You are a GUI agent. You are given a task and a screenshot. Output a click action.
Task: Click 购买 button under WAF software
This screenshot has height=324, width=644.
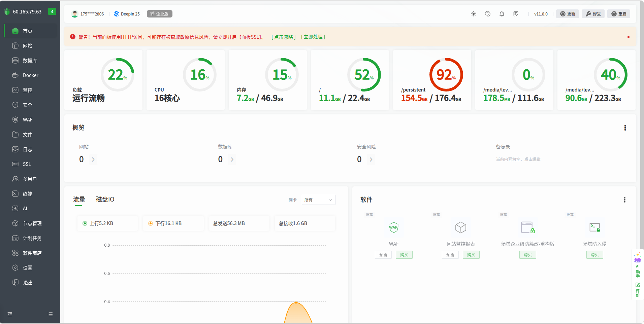(404, 255)
